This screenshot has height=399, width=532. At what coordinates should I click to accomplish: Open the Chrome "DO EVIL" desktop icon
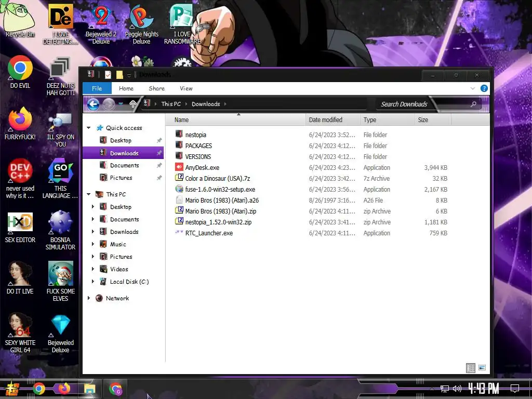[x=20, y=72]
